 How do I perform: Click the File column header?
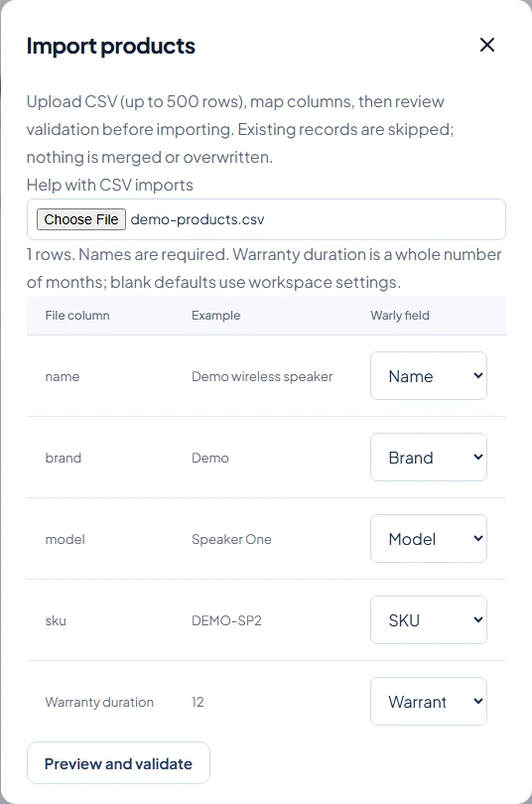(77, 316)
